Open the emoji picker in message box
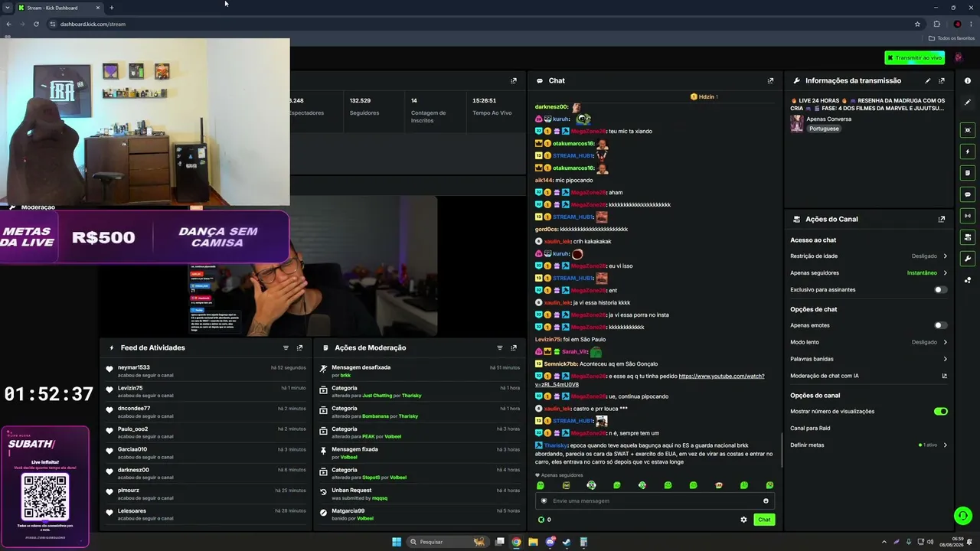This screenshot has width=980, height=551. (x=766, y=500)
